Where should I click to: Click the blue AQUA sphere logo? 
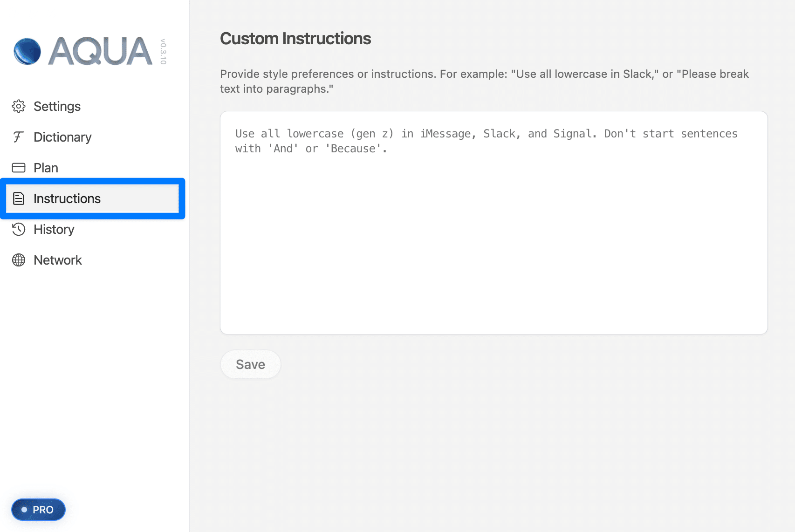(27, 51)
